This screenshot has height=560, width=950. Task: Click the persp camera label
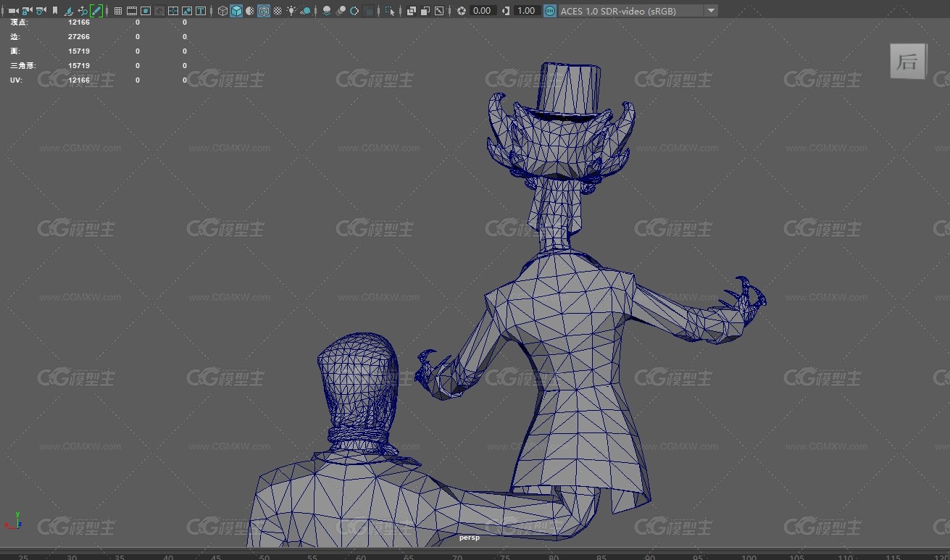(470, 538)
